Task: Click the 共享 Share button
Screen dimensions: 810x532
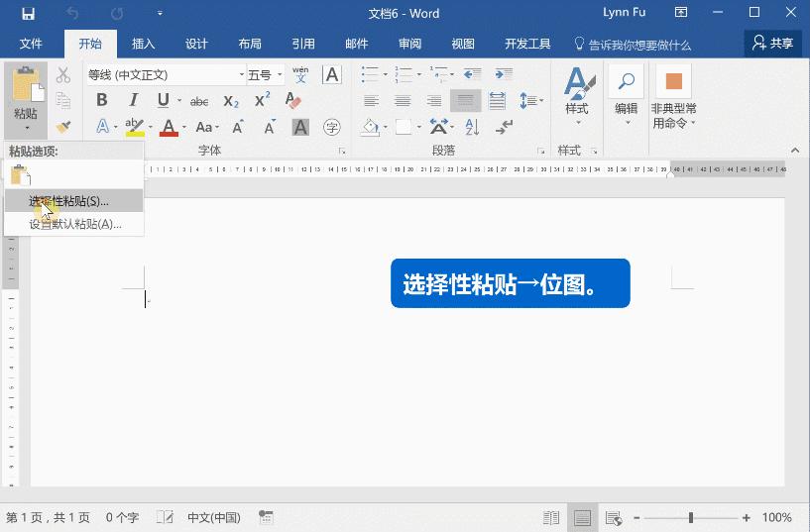Action: (772, 44)
